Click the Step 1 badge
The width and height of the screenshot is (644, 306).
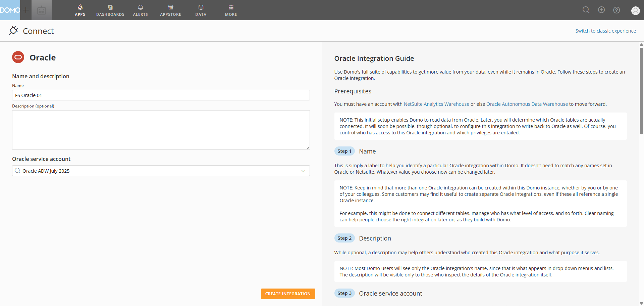tap(344, 151)
